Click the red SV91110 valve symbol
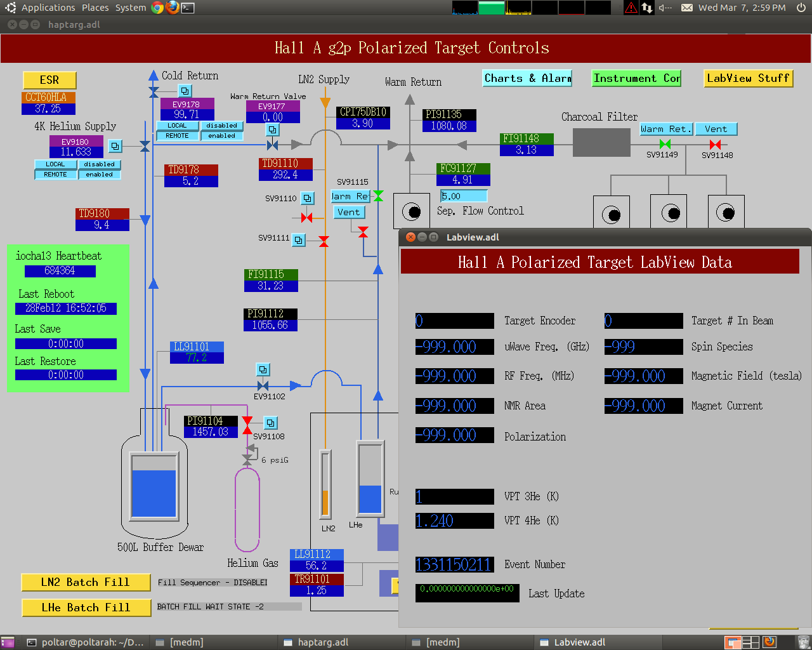Image resolution: width=812 pixels, height=650 pixels. 307,218
